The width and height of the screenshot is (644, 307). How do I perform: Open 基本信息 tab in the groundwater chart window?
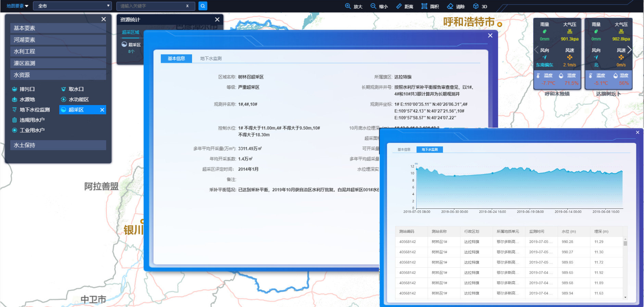(x=404, y=150)
